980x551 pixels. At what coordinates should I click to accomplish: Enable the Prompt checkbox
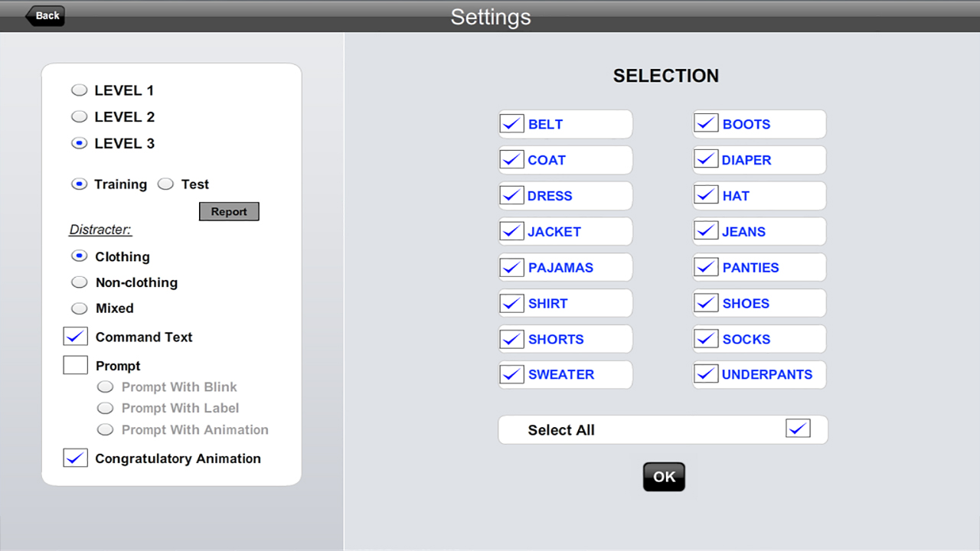pyautogui.click(x=76, y=365)
